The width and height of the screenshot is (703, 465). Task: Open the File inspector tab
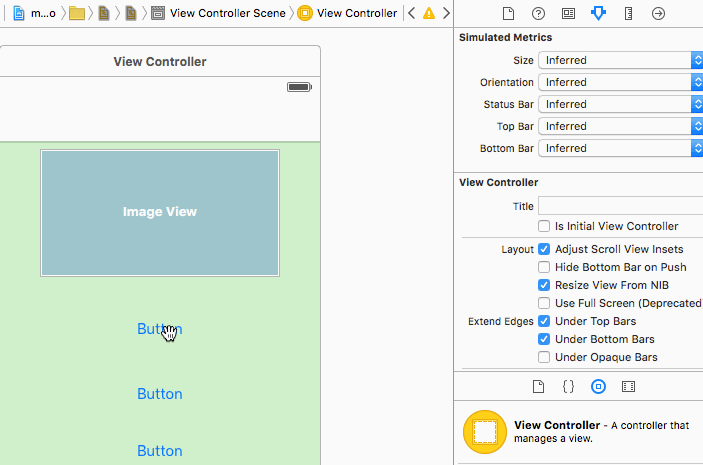click(x=508, y=14)
